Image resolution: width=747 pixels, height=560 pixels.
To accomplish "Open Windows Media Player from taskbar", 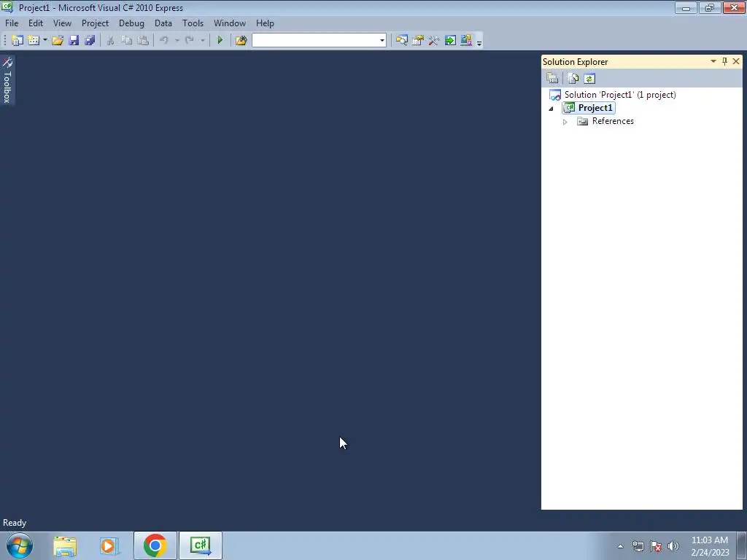I will (109, 545).
